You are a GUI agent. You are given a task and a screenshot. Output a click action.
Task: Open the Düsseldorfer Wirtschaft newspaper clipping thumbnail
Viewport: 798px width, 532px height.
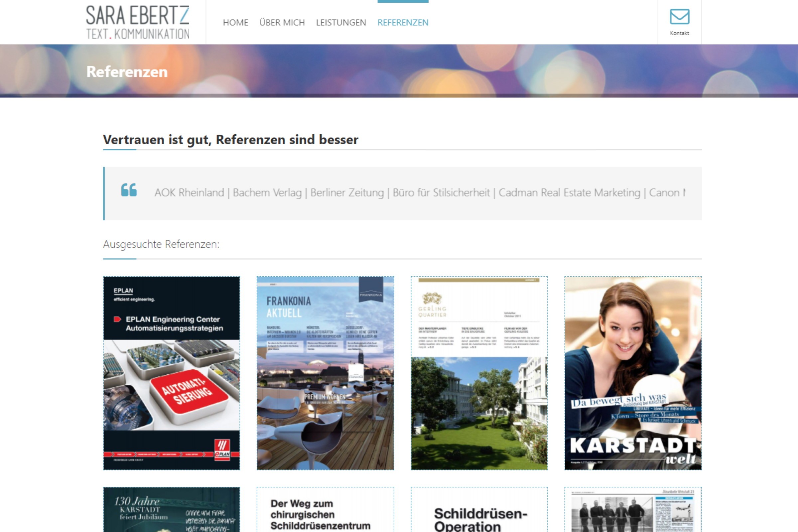point(633,510)
